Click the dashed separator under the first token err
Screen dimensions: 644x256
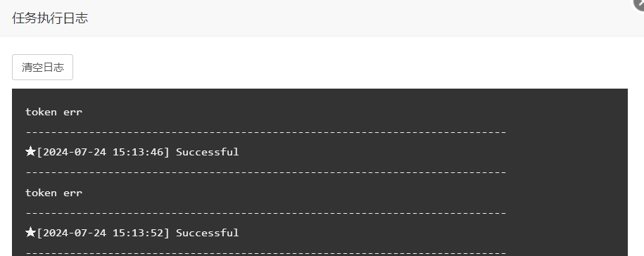(266, 132)
